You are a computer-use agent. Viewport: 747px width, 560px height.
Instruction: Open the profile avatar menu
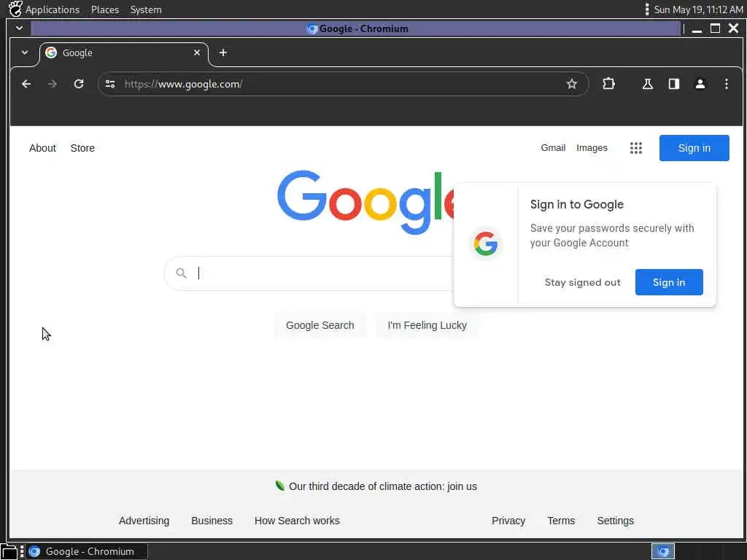tap(700, 85)
